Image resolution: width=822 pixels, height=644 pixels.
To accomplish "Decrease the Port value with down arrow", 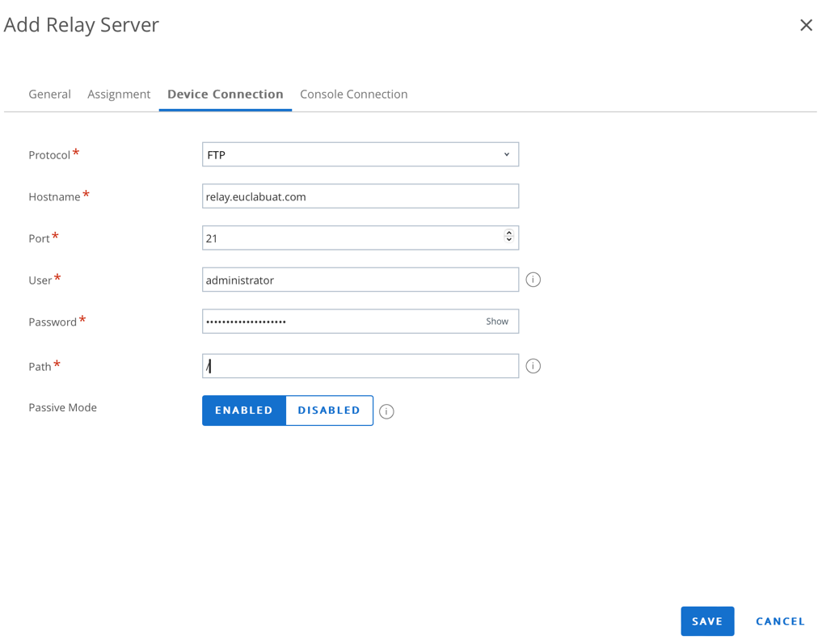I will point(509,241).
